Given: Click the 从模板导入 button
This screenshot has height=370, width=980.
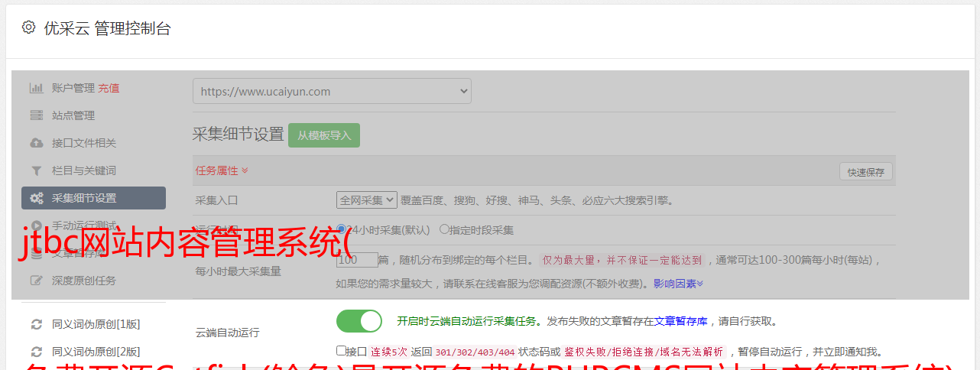Looking at the screenshot, I should click(x=324, y=135).
